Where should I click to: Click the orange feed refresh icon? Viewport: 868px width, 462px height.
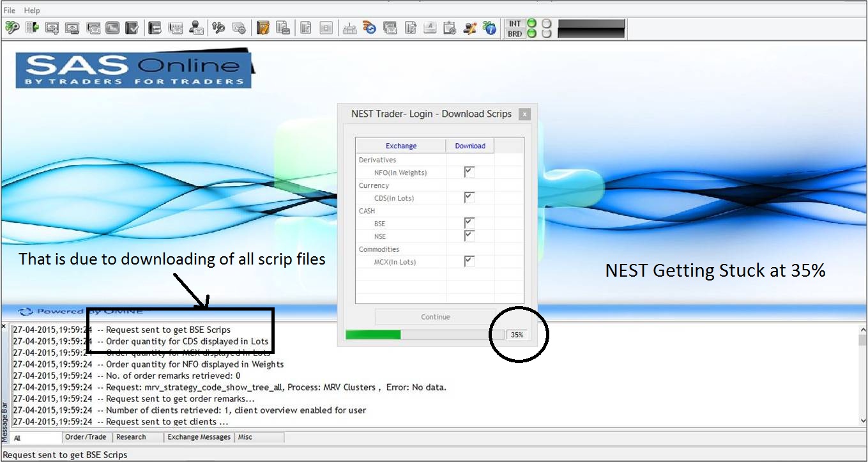[x=369, y=28]
